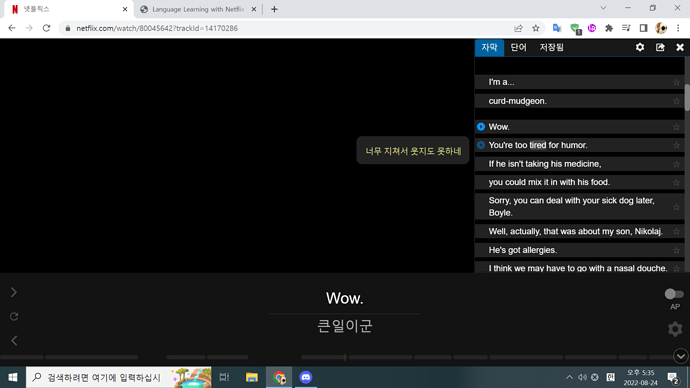Open Discord from the taskbar
Viewport: 690px width, 388px height.
(305, 377)
